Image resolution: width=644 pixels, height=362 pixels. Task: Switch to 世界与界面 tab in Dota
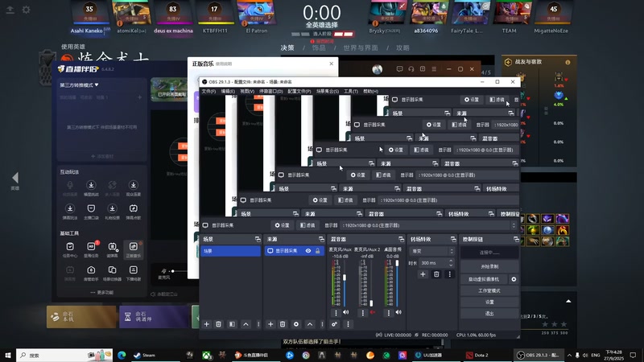point(360,48)
